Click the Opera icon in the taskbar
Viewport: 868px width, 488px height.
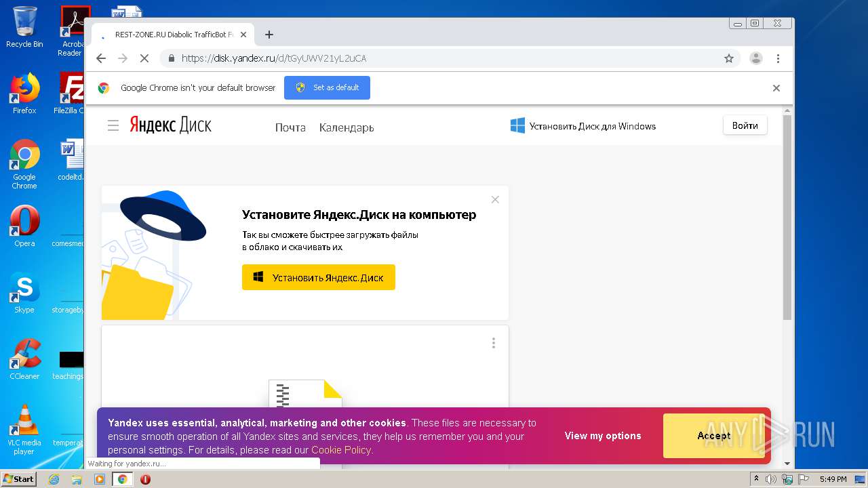[145, 479]
